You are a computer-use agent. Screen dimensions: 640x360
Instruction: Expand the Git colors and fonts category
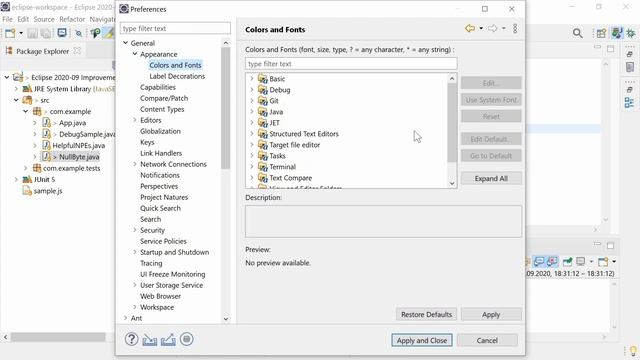coord(252,100)
